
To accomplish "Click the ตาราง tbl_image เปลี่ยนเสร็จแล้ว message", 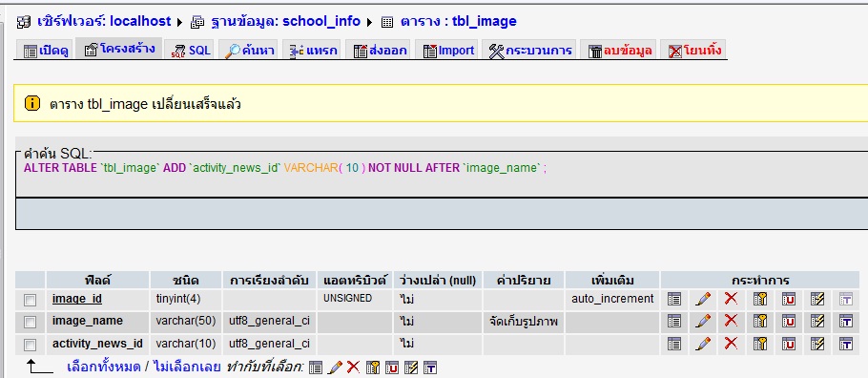I will pyautogui.click(x=145, y=104).
